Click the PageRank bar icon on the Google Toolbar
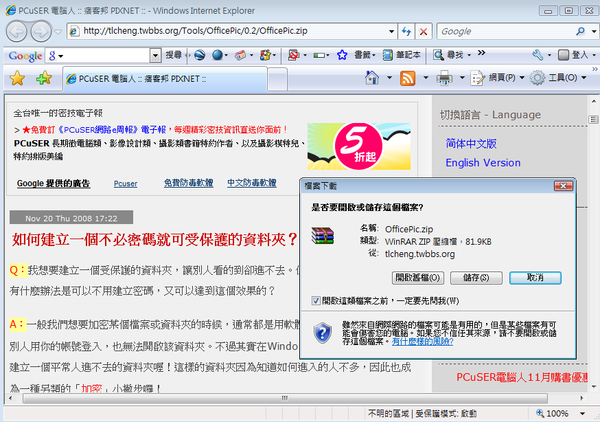Screen dimensions: 600x422 pyautogui.click(x=319, y=56)
